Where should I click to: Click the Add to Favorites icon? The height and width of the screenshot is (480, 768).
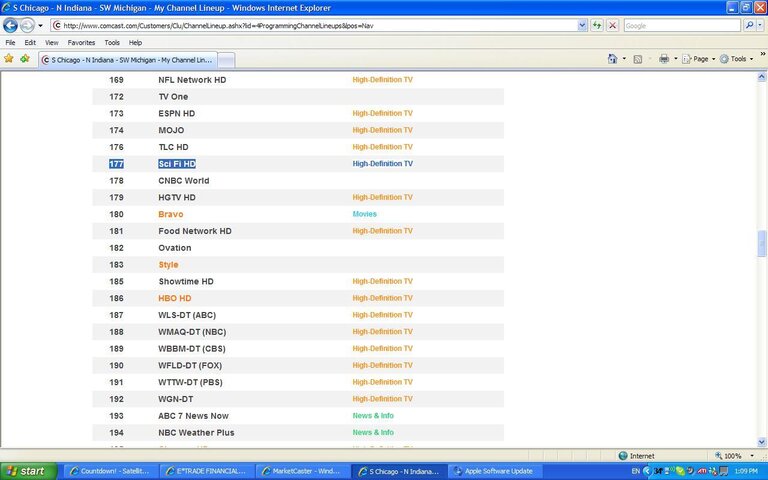tap(24, 59)
